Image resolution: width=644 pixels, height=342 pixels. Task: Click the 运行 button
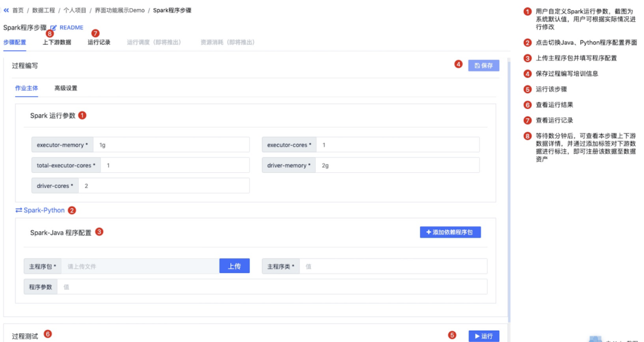pos(484,336)
